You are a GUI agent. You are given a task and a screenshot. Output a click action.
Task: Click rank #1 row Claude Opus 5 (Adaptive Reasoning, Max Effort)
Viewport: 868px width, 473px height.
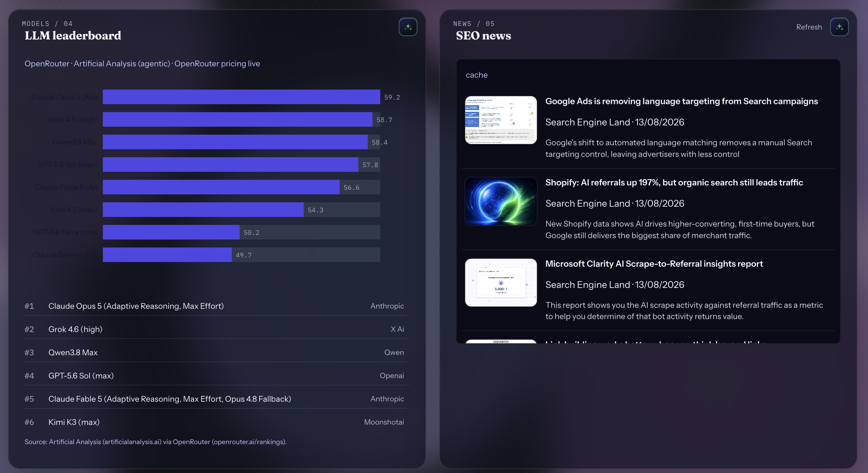217,306
